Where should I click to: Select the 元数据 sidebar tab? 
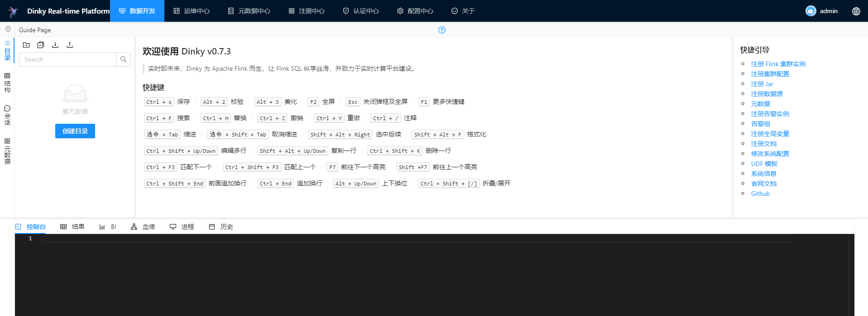pos(7,151)
